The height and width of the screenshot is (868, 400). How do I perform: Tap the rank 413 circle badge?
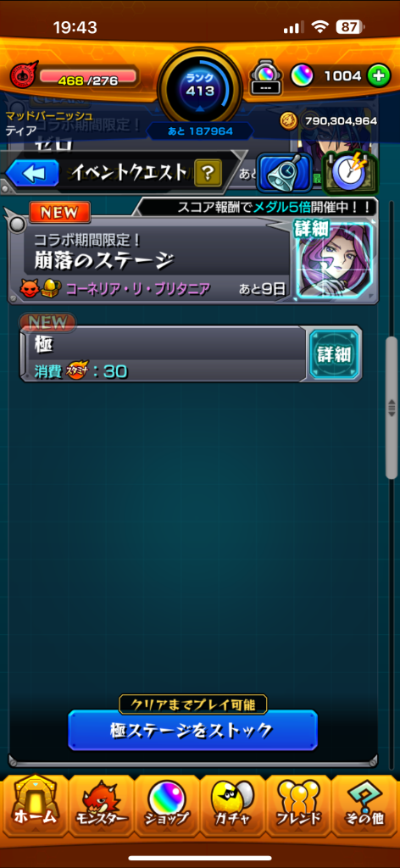pyautogui.click(x=200, y=86)
